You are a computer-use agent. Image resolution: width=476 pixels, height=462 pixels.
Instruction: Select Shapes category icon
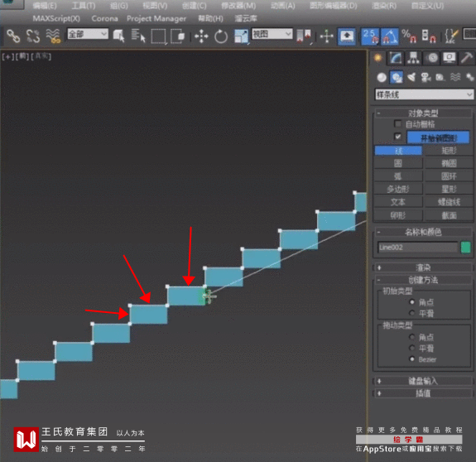point(397,78)
